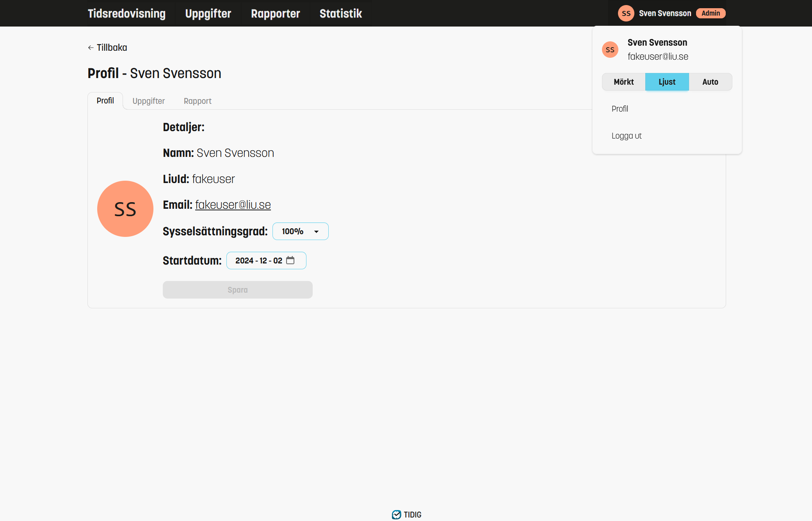Click the SS avatar in user dropdown

610,50
